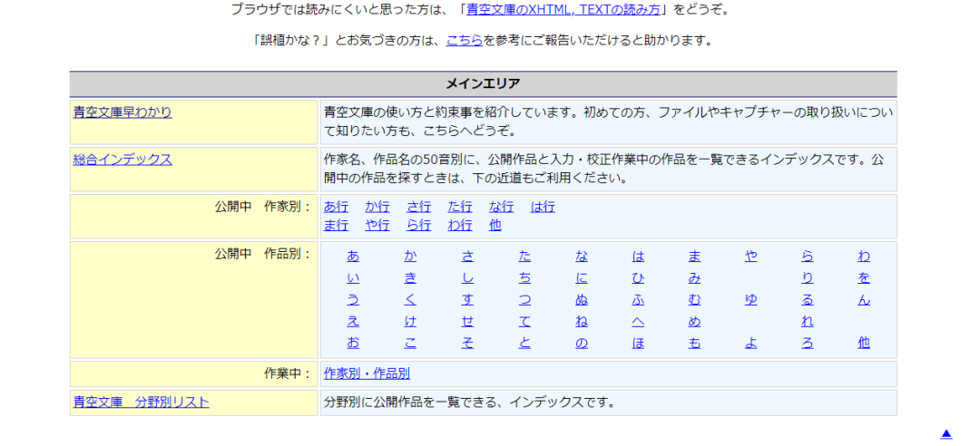Browse works starting with ね

582,322
